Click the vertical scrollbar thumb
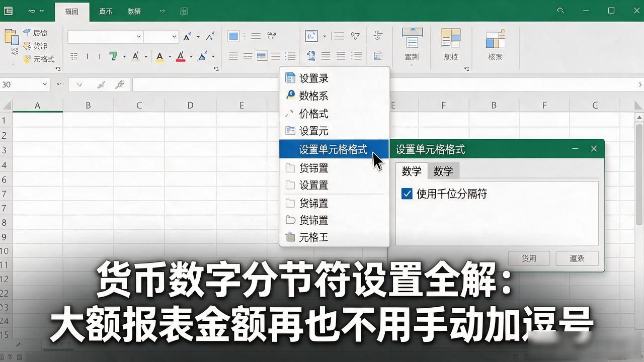Image resolution: width=644 pixels, height=362 pixels. (639, 173)
